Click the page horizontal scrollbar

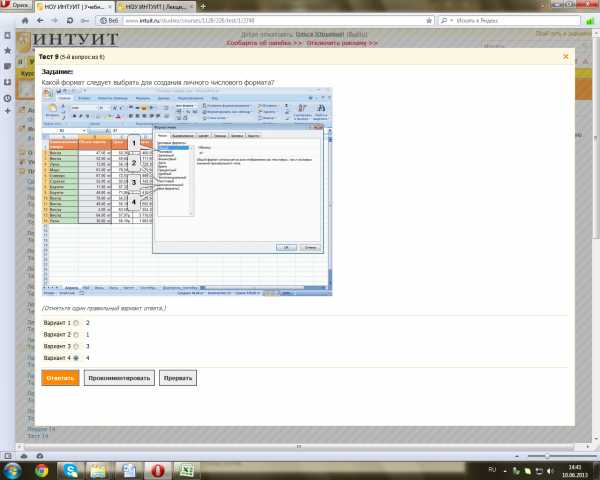(298, 447)
